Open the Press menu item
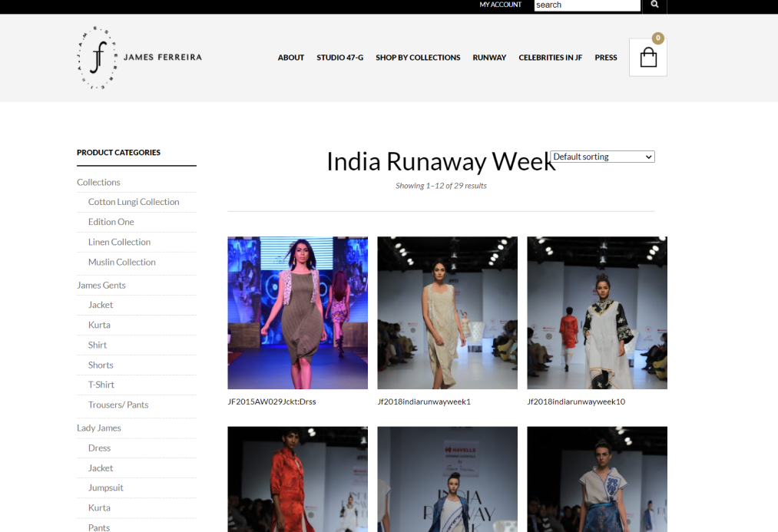Image resolution: width=778 pixels, height=532 pixels. 606,58
